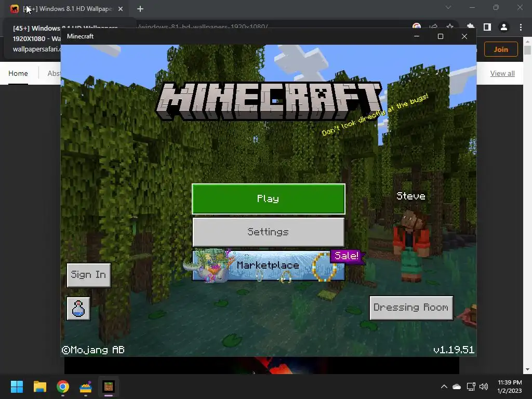Start the game with the green Play button
This screenshot has height=399, width=532.
click(269, 199)
